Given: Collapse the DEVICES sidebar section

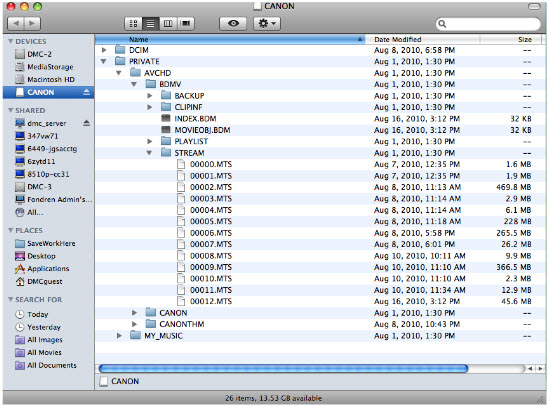Looking at the screenshot, I should point(11,41).
